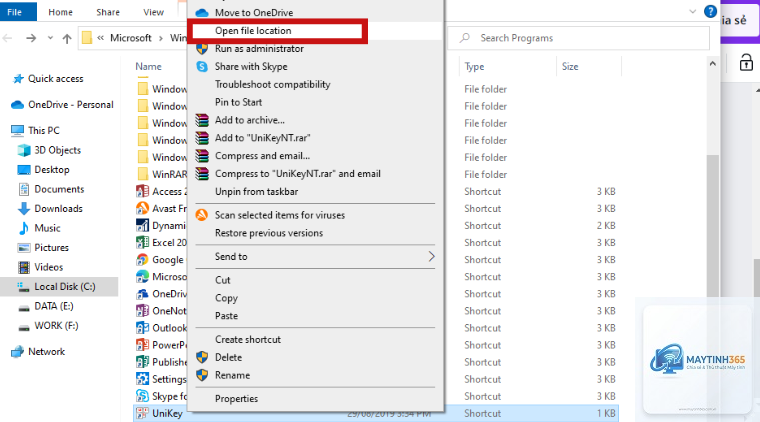Select Local Disk (C:) drive
The image size is (760, 422).
pyautogui.click(x=59, y=286)
